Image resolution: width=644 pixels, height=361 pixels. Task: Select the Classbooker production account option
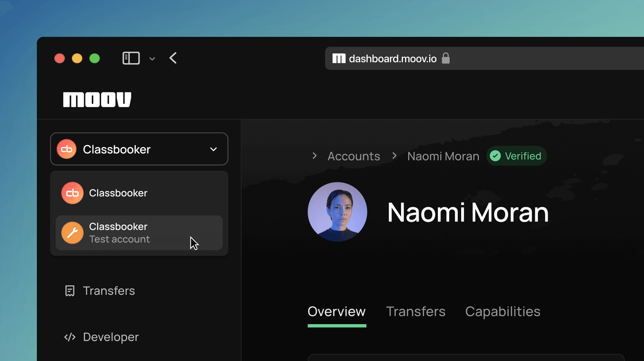(x=139, y=193)
